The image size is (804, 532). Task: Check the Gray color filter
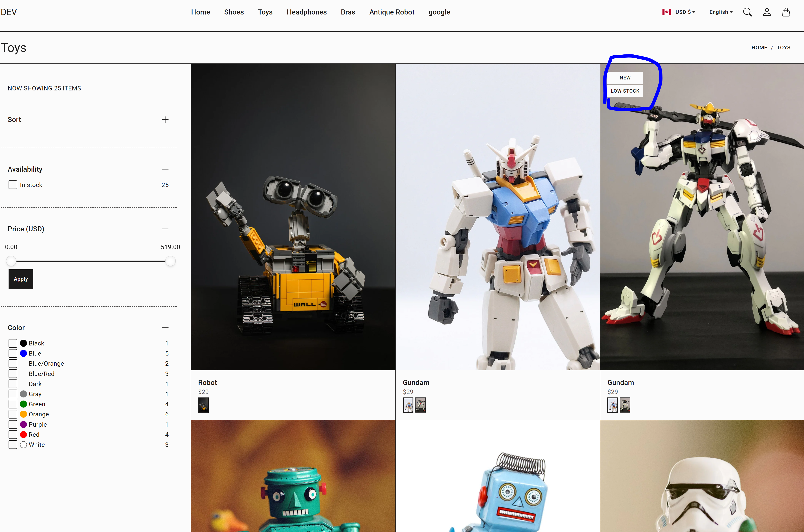tap(13, 394)
